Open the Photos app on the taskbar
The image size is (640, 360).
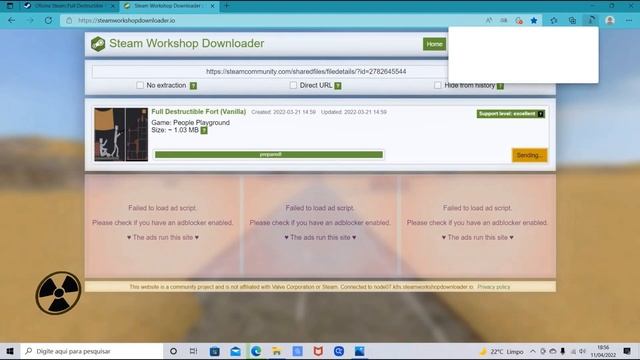click(359, 351)
